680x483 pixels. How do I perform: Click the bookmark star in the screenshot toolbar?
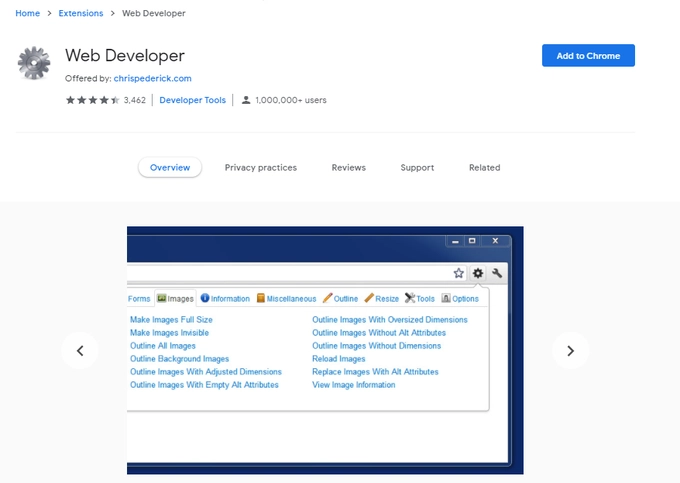click(458, 273)
